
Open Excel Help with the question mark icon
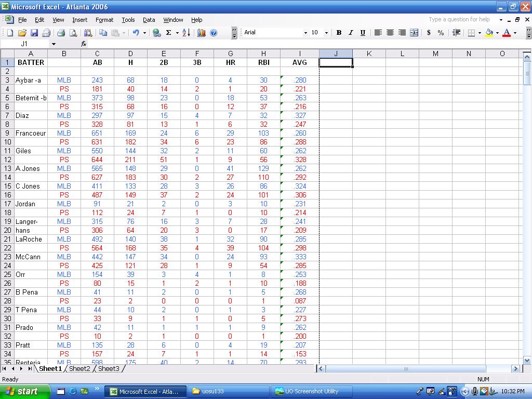[214, 33]
